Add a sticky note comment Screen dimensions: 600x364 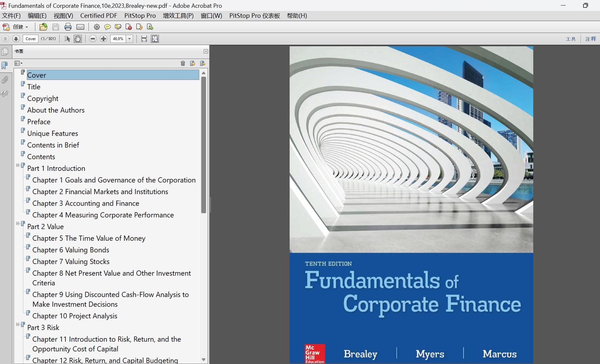click(107, 27)
